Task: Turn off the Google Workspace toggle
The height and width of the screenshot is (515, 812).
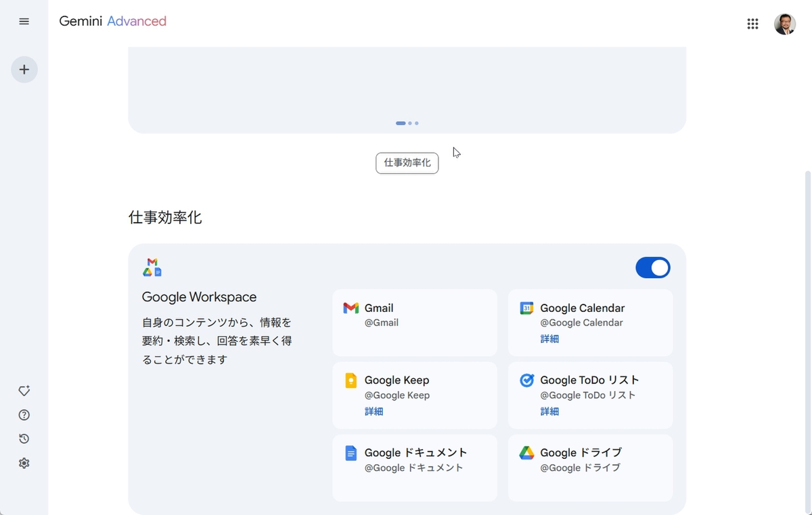Action: tap(653, 268)
